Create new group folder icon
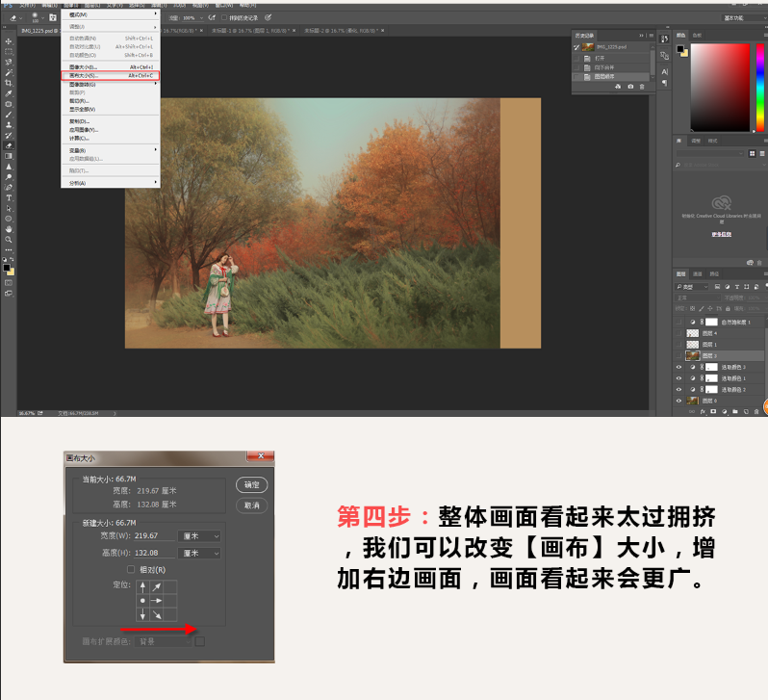 [x=735, y=412]
